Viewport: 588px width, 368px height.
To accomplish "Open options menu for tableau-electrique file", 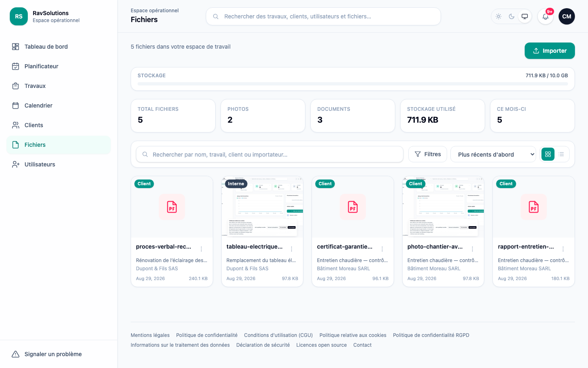I will pos(292,249).
